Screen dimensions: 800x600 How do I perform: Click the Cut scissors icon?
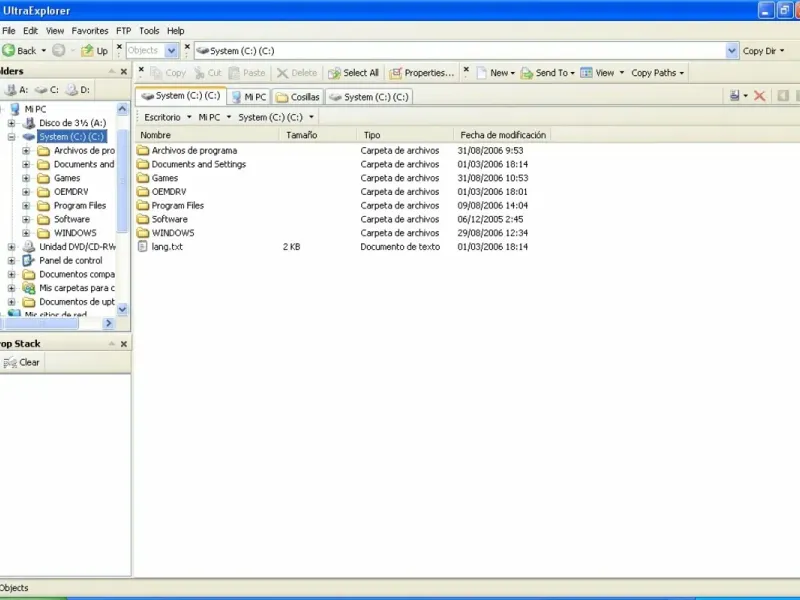[x=199, y=73]
